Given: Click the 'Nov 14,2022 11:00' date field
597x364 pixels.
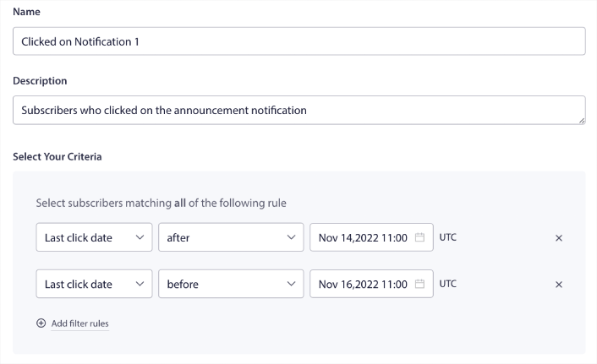Looking at the screenshot, I should coord(364,238).
